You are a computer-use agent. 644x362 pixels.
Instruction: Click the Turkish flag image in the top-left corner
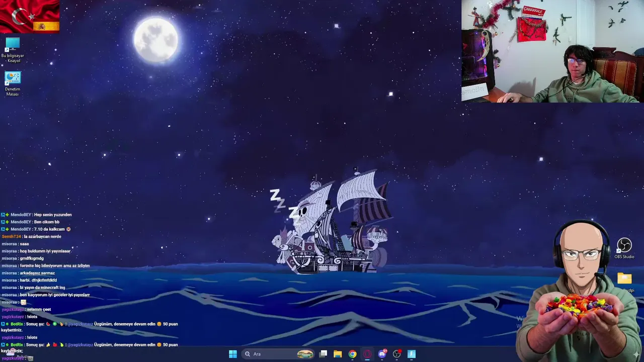30,16
